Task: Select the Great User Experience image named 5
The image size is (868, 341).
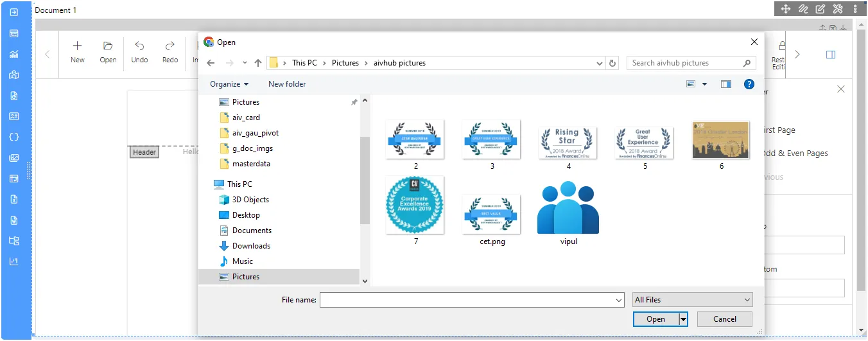Action: pyautogui.click(x=645, y=143)
